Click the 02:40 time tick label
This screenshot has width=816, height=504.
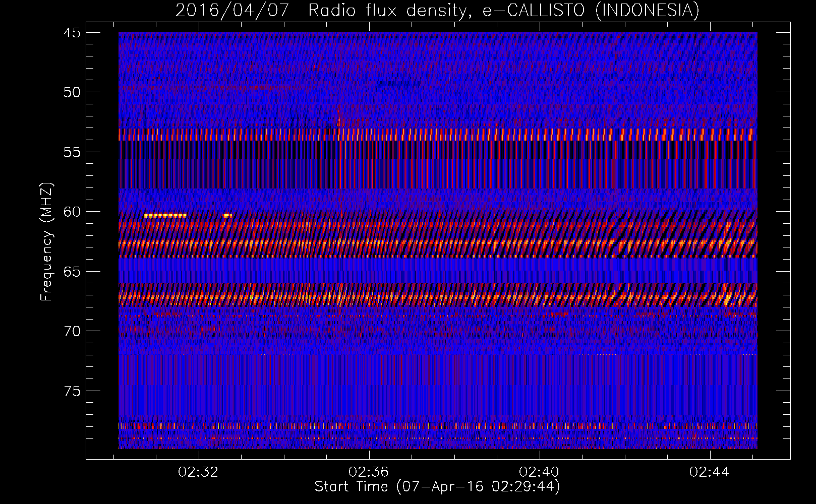(x=539, y=472)
